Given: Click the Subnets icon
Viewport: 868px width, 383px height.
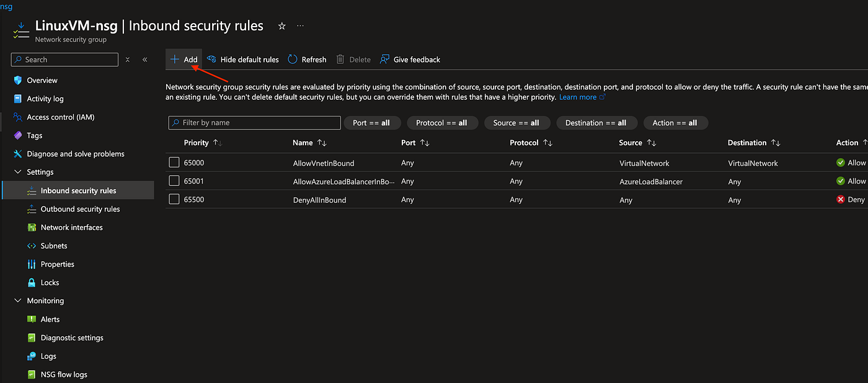Looking at the screenshot, I should coord(32,246).
